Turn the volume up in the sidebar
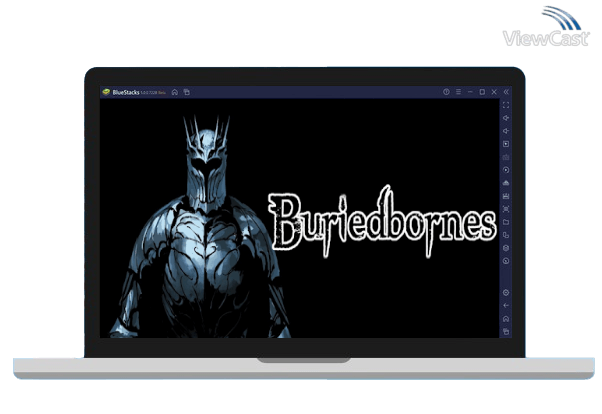The height and width of the screenshot is (414, 602). (x=506, y=118)
